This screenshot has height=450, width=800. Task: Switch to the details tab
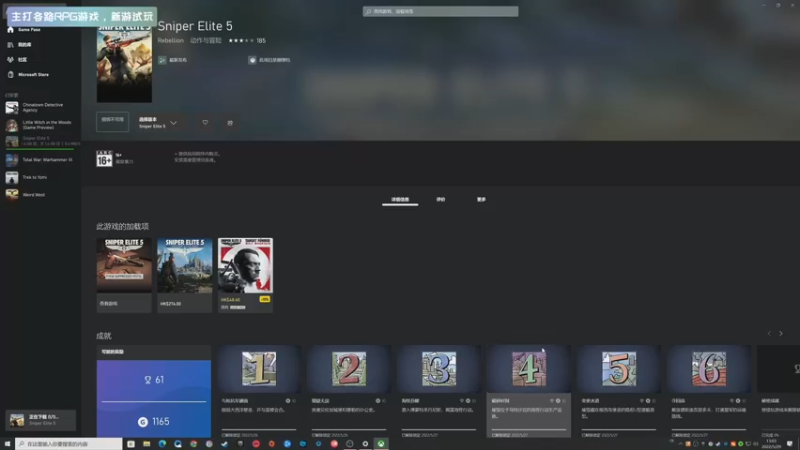pyautogui.click(x=400, y=200)
